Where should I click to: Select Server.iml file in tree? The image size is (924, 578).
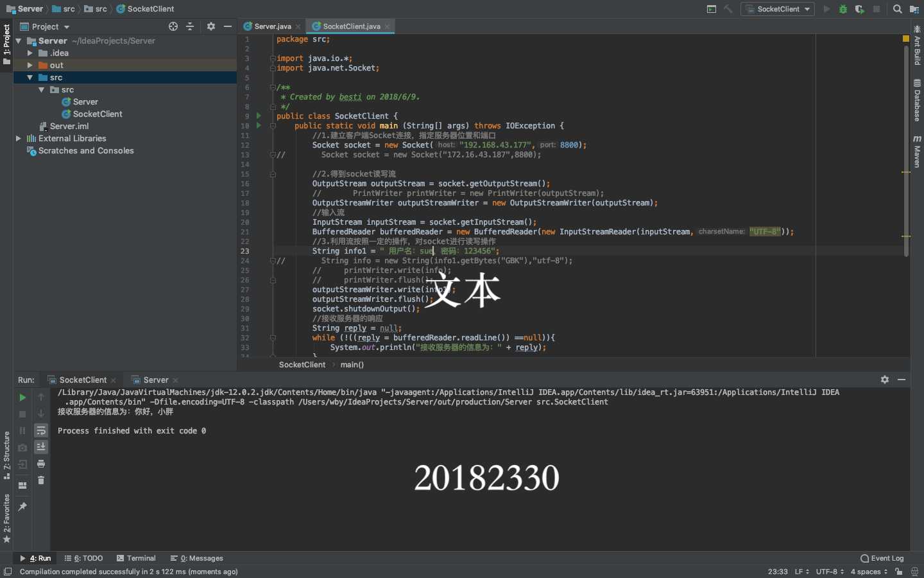click(x=64, y=127)
